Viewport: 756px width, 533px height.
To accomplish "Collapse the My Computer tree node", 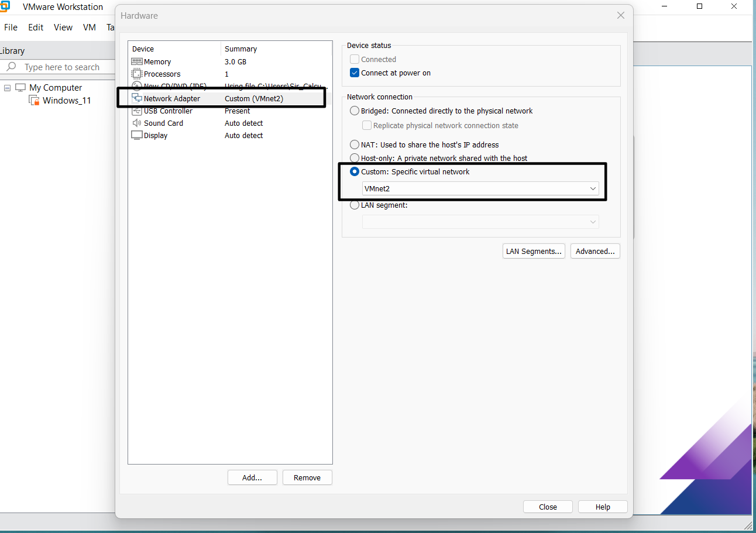I will coord(8,88).
